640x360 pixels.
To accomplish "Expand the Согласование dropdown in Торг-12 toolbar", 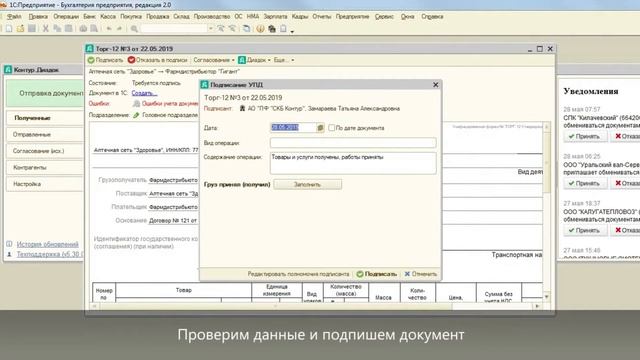I will [214, 60].
